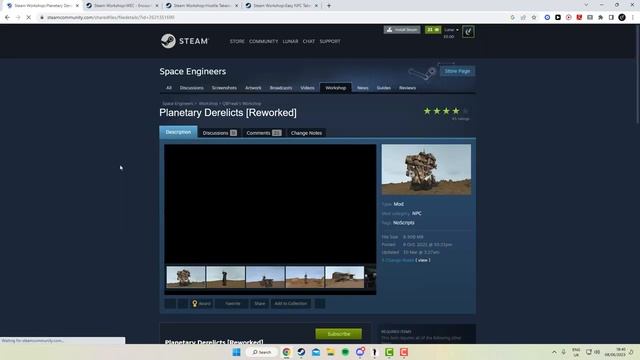Screen dimensions: 640x360
Task: Click the Award button
Action: click(x=201, y=304)
